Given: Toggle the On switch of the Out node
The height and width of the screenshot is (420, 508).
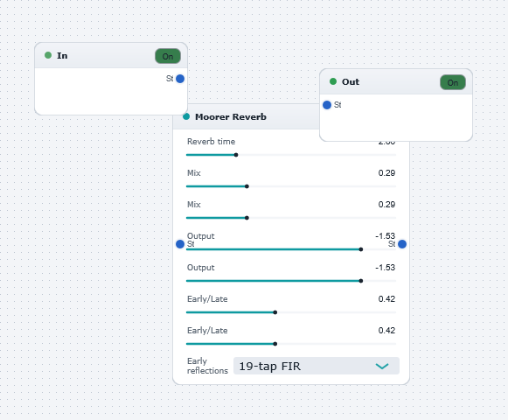Looking at the screenshot, I should tap(453, 82).
